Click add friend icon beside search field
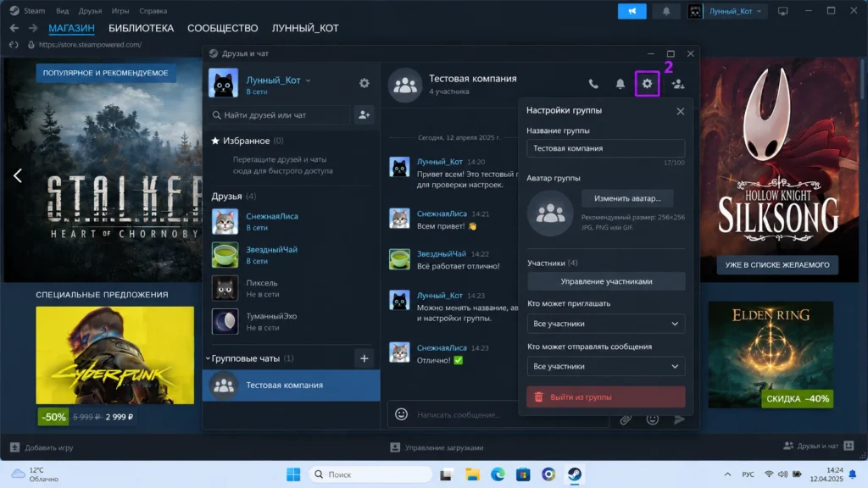This screenshot has width=868, height=488. [x=364, y=114]
